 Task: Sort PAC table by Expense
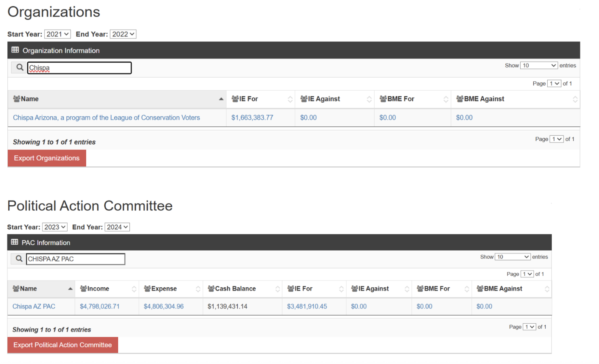[171, 289]
